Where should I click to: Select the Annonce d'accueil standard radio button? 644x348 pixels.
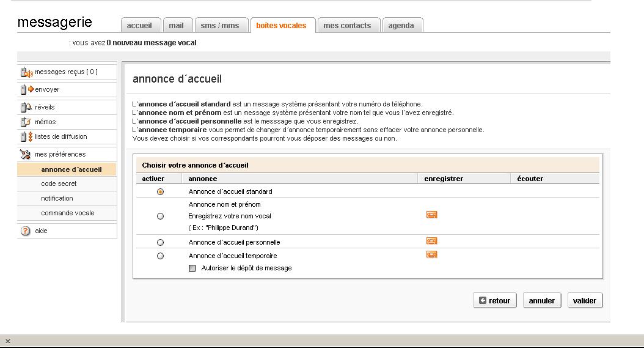161,192
